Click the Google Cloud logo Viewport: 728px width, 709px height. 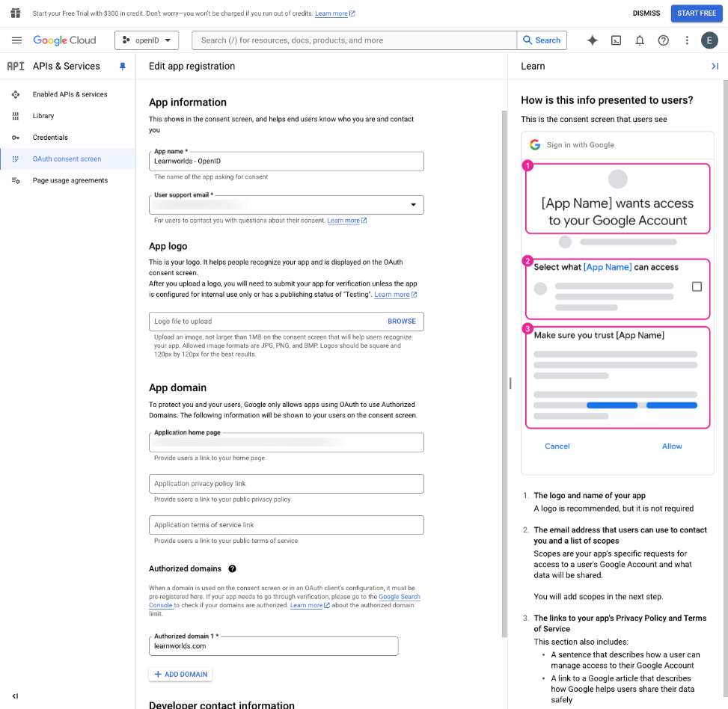64,40
